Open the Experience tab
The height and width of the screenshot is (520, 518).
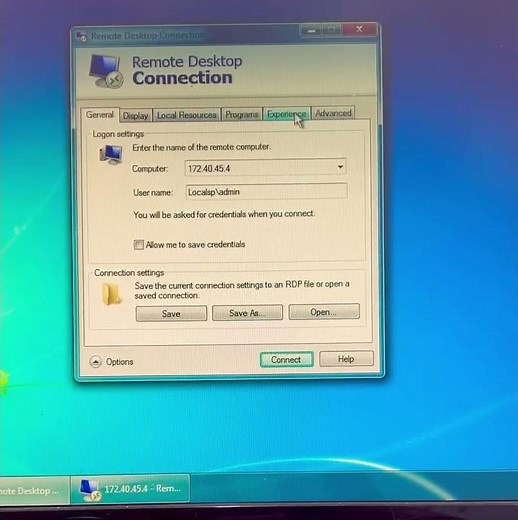(x=287, y=114)
